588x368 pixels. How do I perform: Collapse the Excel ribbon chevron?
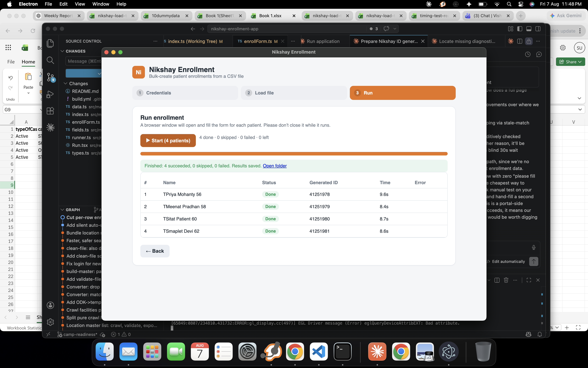coord(579,98)
